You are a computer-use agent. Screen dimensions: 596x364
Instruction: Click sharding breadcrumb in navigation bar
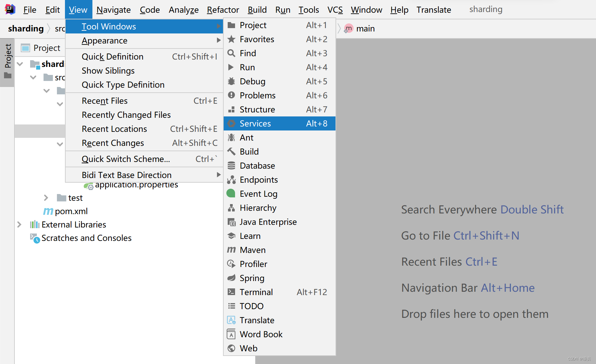tap(26, 28)
